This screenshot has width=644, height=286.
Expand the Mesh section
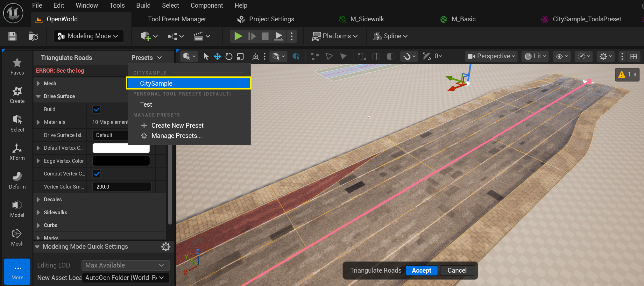point(38,83)
